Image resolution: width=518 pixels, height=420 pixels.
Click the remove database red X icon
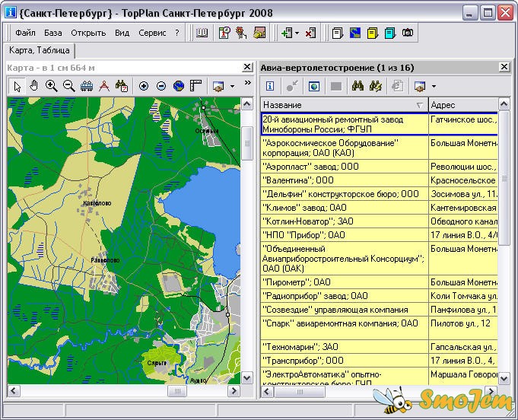click(310, 33)
